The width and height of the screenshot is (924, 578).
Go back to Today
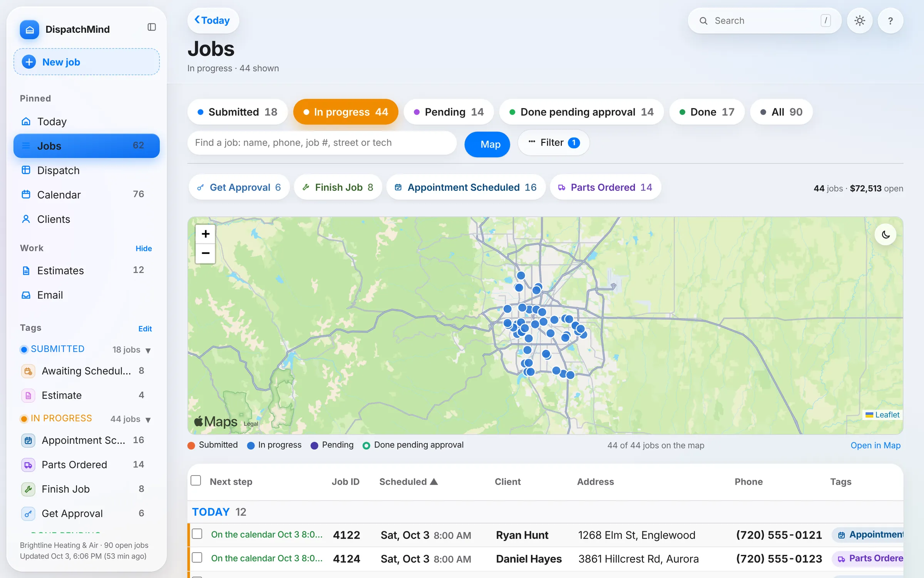pos(213,20)
